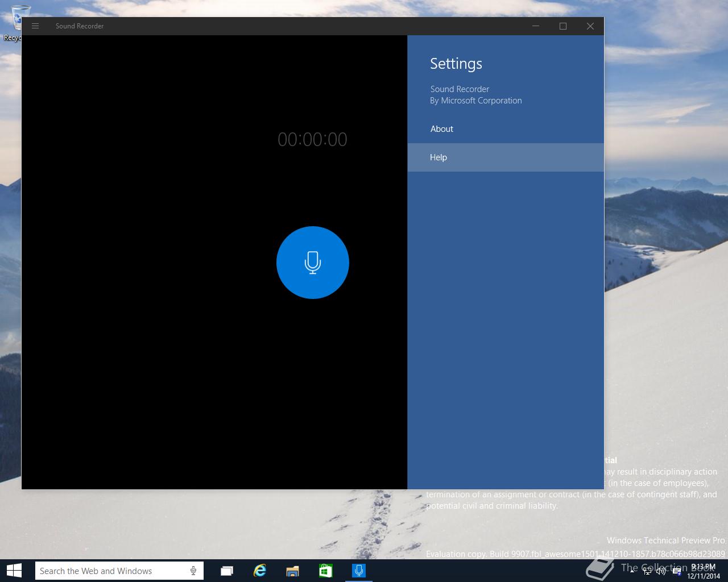The image size is (728, 582).
Task: Open the volume control in the tray
Action: (661, 572)
